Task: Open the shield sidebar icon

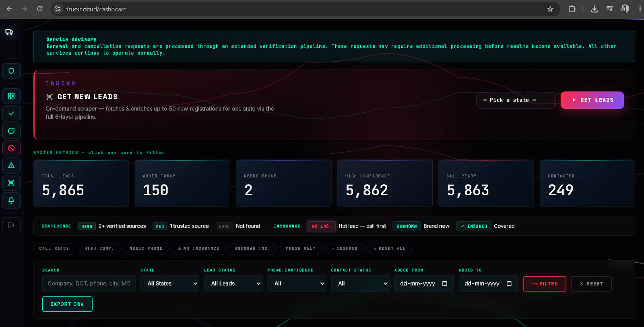Action: (x=11, y=71)
